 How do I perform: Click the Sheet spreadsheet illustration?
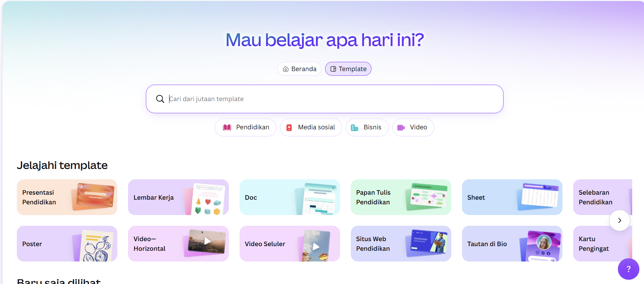tap(538, 196)
